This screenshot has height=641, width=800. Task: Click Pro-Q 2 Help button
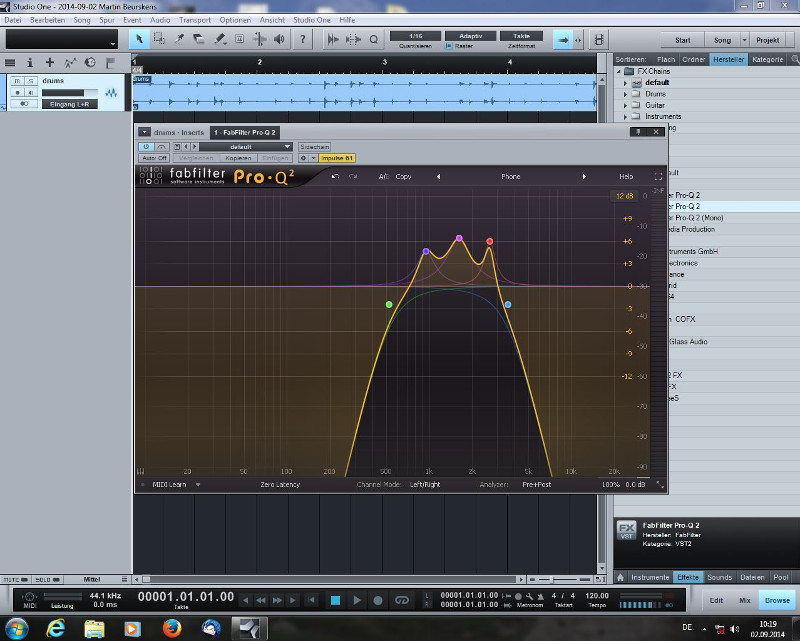click(x=626, y=177)
